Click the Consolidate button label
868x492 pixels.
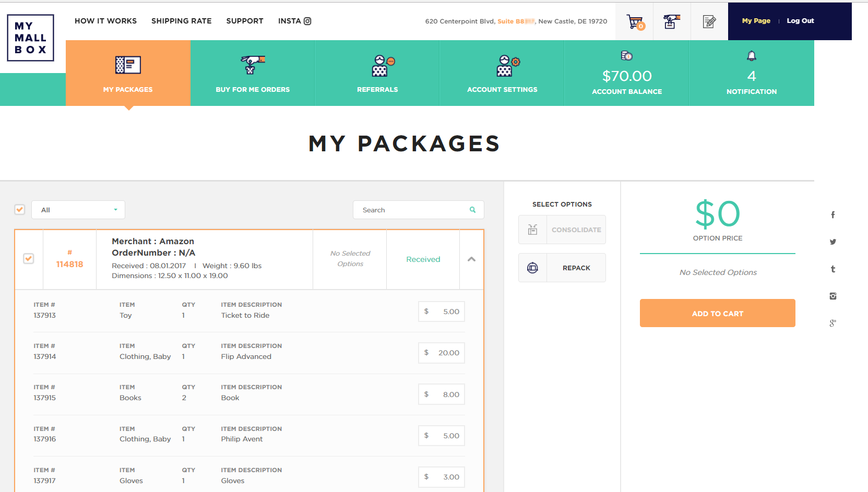(576, 230)
